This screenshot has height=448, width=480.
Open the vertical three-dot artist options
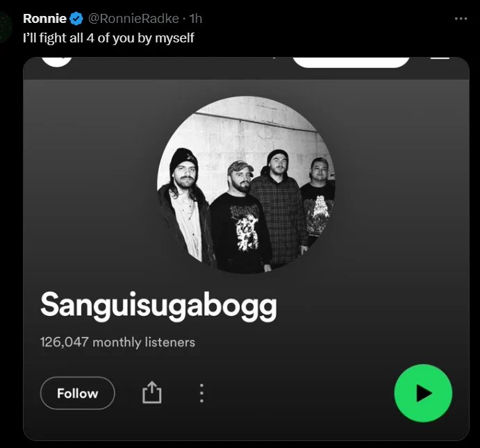pyautogui.click(x=201, y=393)
